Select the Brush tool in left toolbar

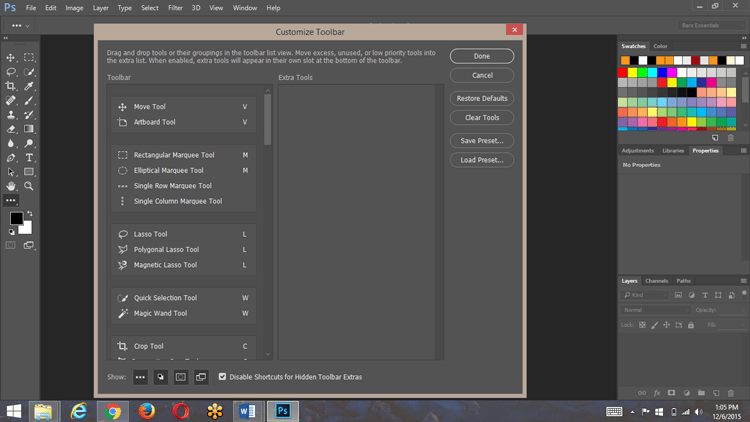click(29, 100)
